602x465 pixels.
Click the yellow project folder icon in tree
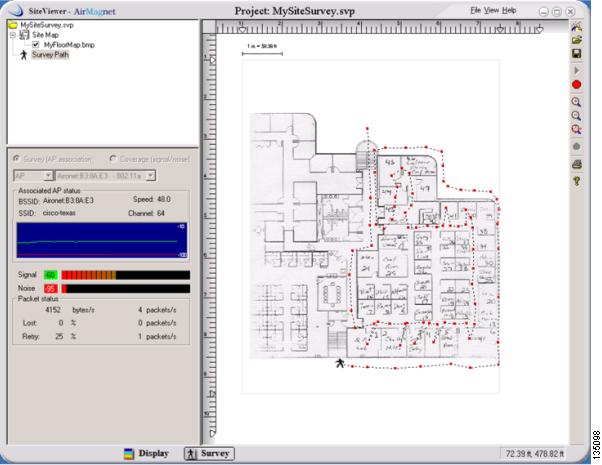(13, 25)
